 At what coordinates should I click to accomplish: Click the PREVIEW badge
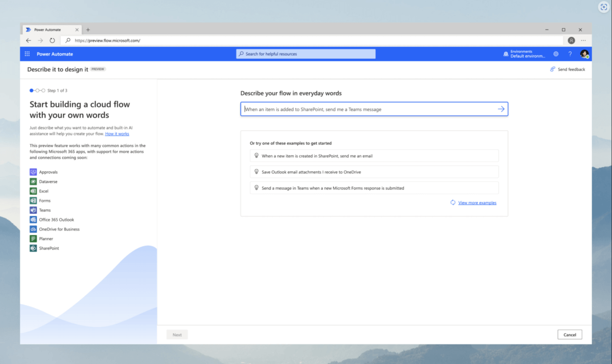[x=98, y=69]
